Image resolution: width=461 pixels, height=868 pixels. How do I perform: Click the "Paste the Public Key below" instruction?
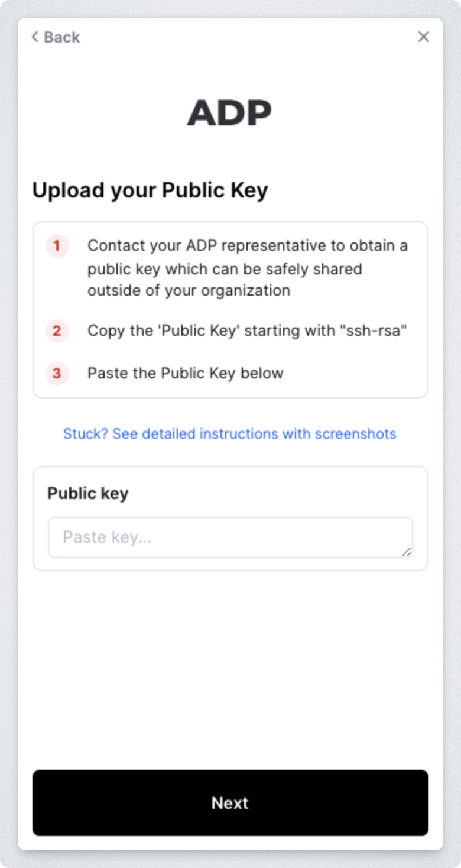[x=186, y=373]
